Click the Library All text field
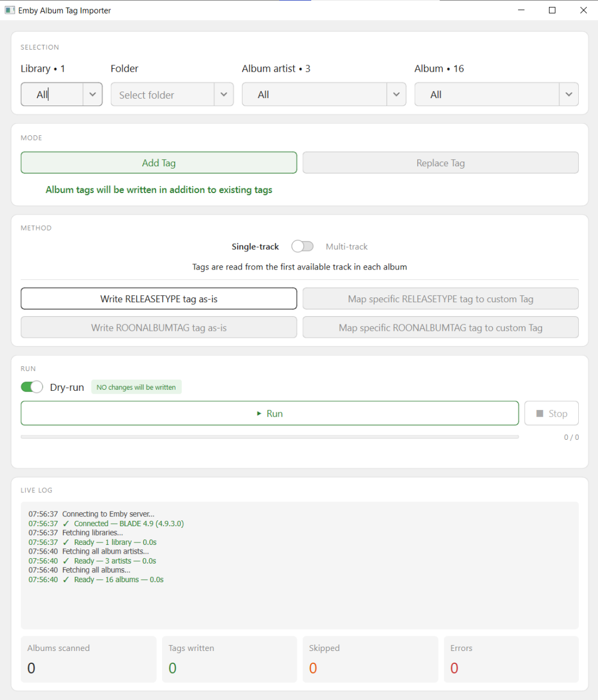This screenshot has width=598, height=700. click(x=52, y=94)
